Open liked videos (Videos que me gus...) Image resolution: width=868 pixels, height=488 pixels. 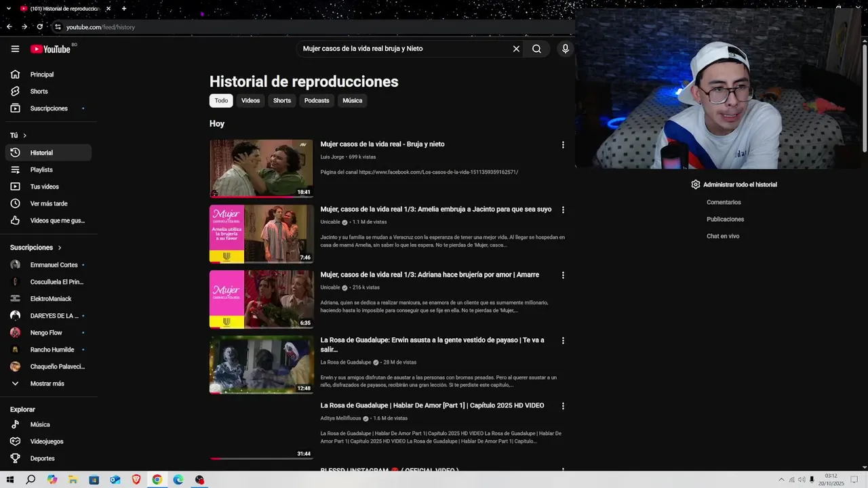click(x=48, y=220)
